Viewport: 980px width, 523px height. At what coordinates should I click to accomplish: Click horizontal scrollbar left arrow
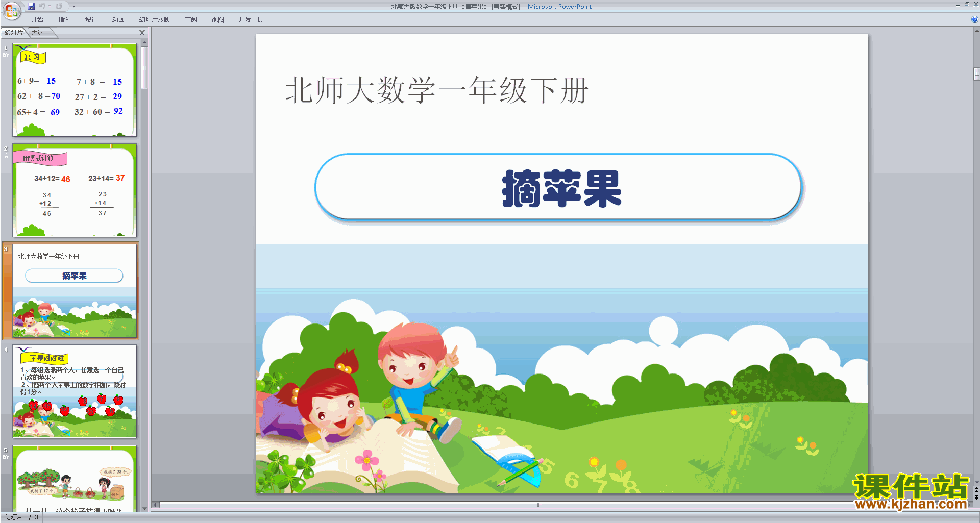pos(156,505)
